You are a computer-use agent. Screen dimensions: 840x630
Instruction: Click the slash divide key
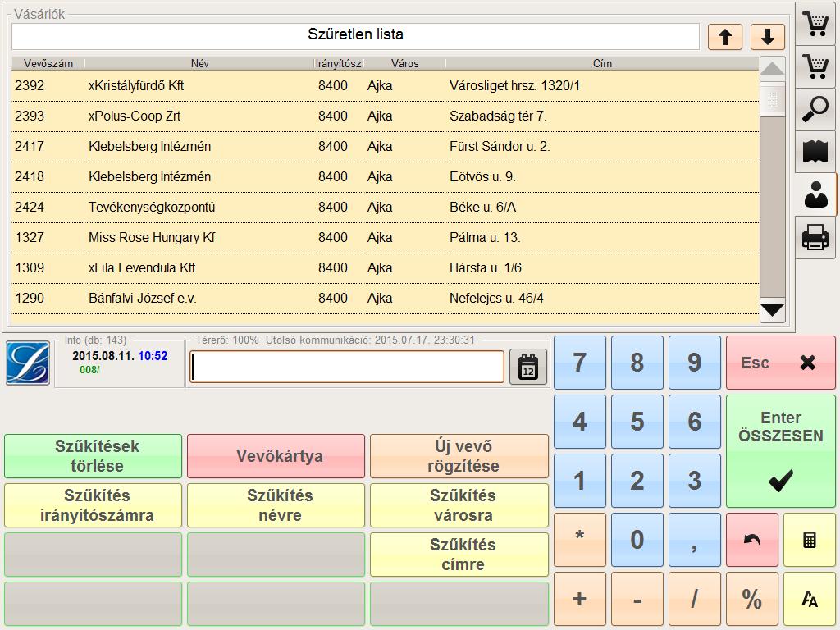click(694, 598)
